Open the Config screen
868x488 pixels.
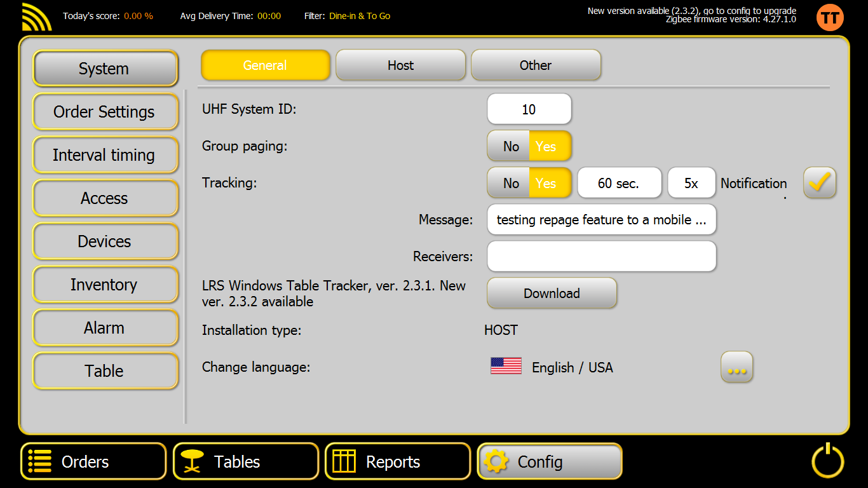550,461
